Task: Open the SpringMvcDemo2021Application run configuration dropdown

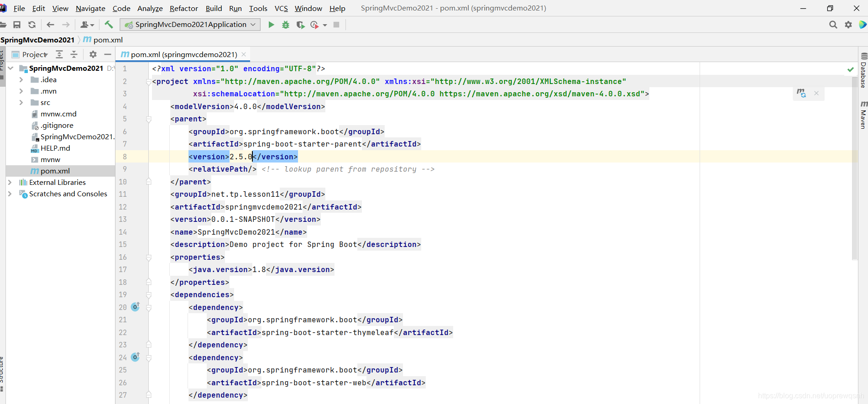Action: coord(190,25)
